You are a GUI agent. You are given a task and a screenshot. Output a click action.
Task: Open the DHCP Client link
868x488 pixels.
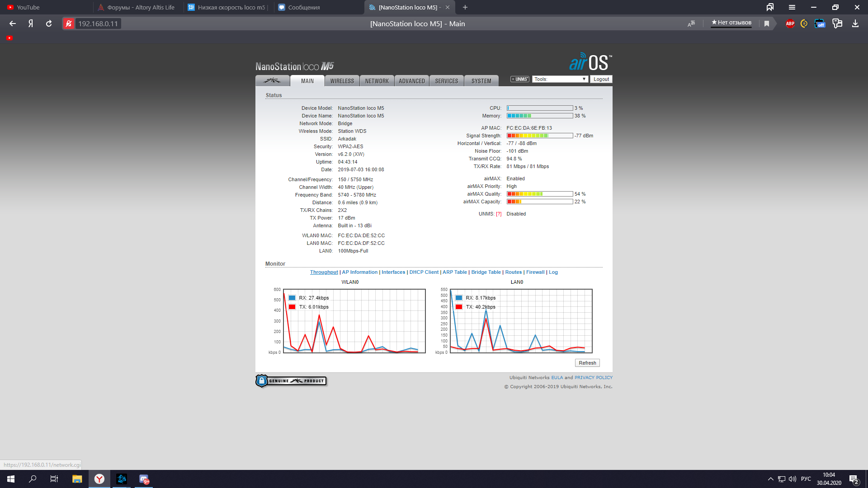coord(424,272)
